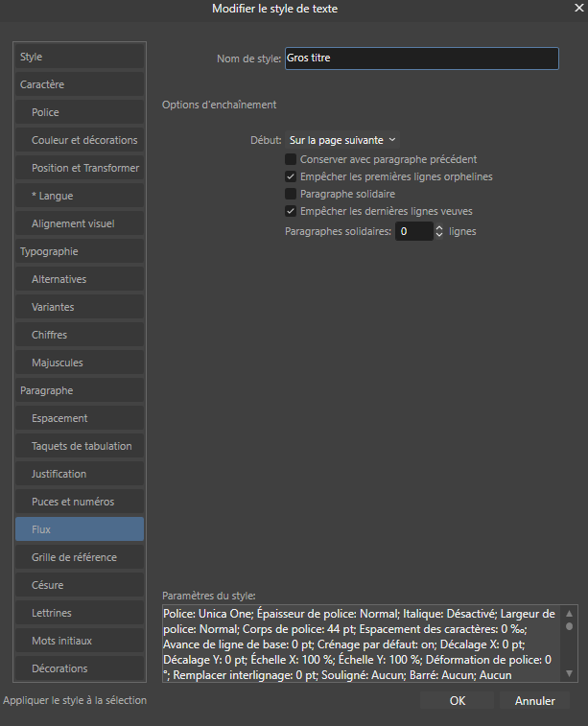Viewport: 588px width, 726px height.
Task: Open the Début dropdown
Action: point(342,140)
